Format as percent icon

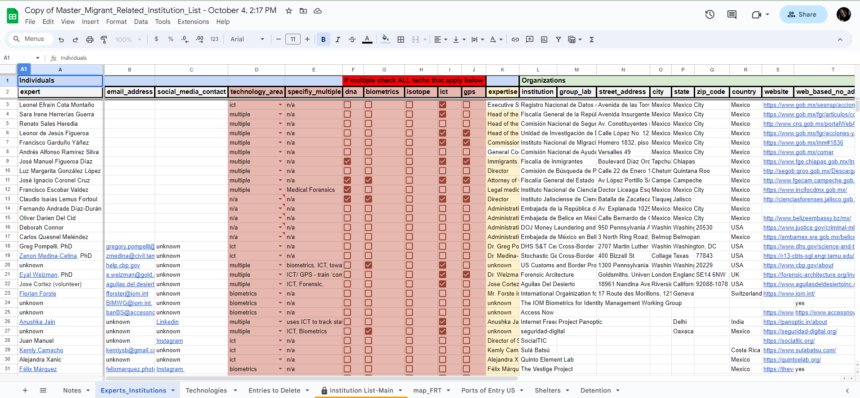coord(171,39)
